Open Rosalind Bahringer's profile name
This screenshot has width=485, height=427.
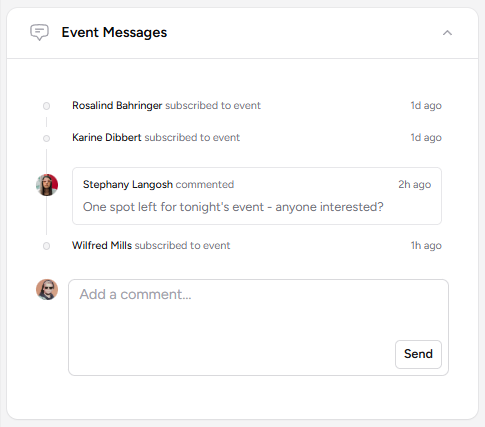(117, 105)
